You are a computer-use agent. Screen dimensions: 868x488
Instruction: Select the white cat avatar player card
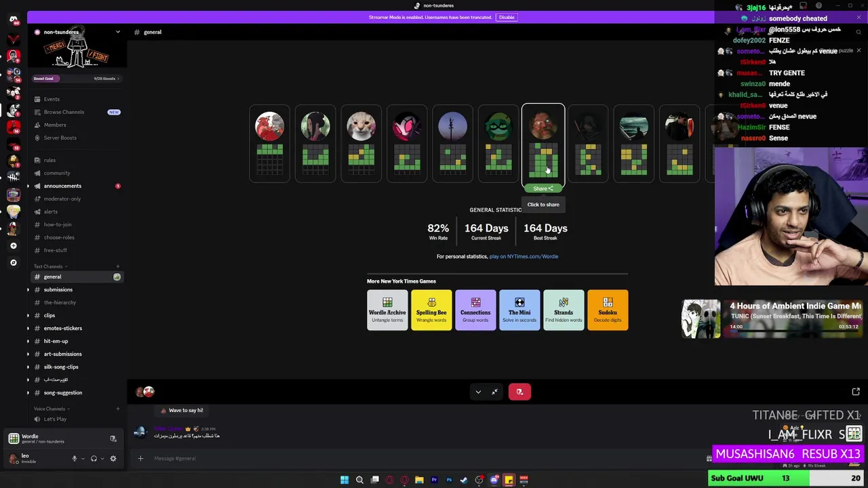point(361,144)
